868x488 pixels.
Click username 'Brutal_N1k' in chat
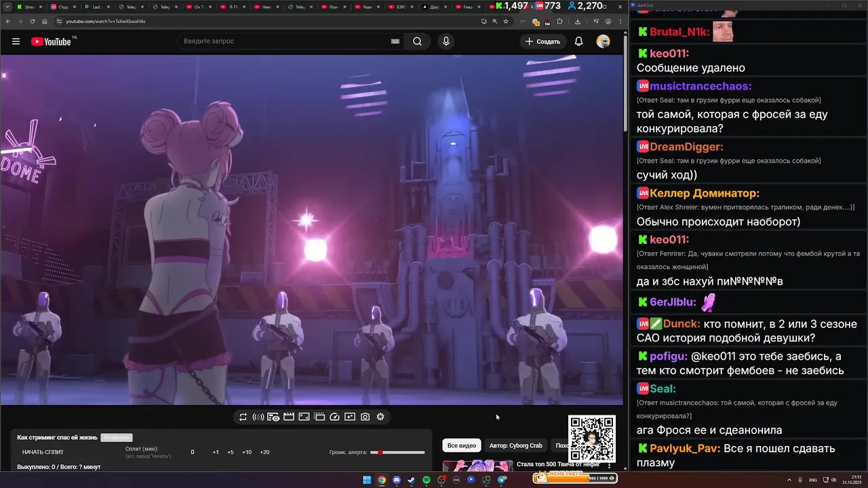pyautogui.click(x=679, y=32)
